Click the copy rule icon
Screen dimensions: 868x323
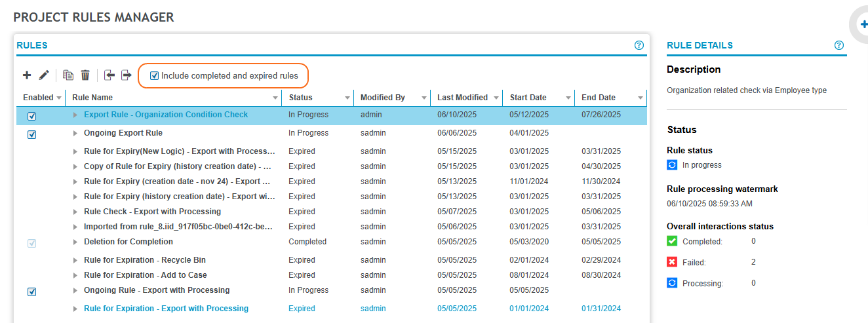(68, 75)
